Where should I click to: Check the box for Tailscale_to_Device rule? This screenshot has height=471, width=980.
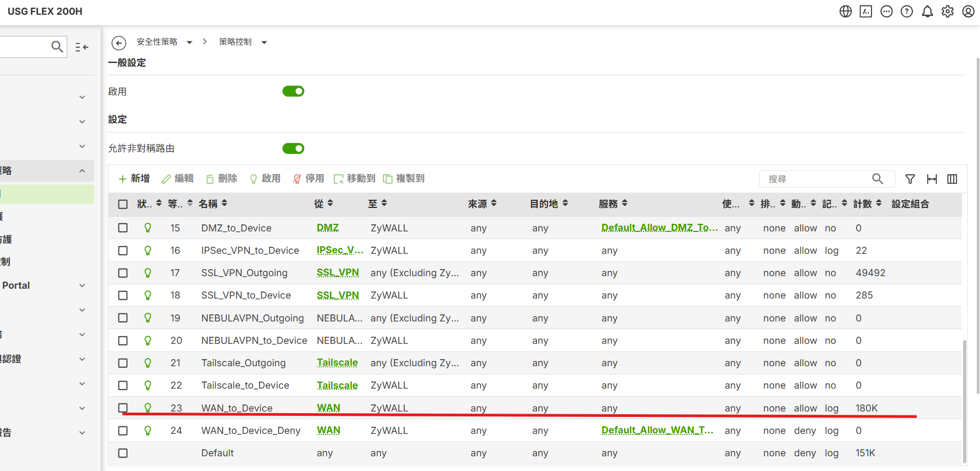pos(123,385)
